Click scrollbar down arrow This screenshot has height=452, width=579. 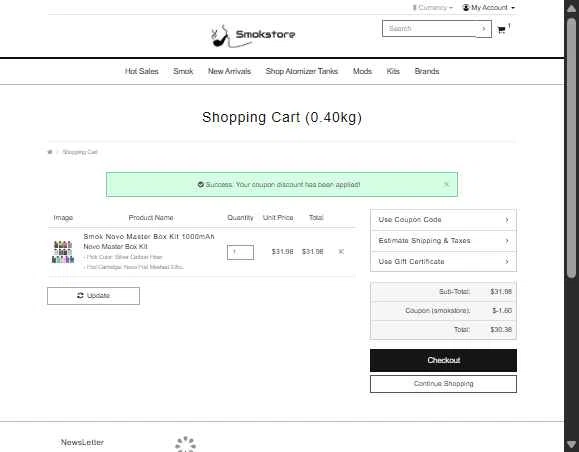coord(572,444)
